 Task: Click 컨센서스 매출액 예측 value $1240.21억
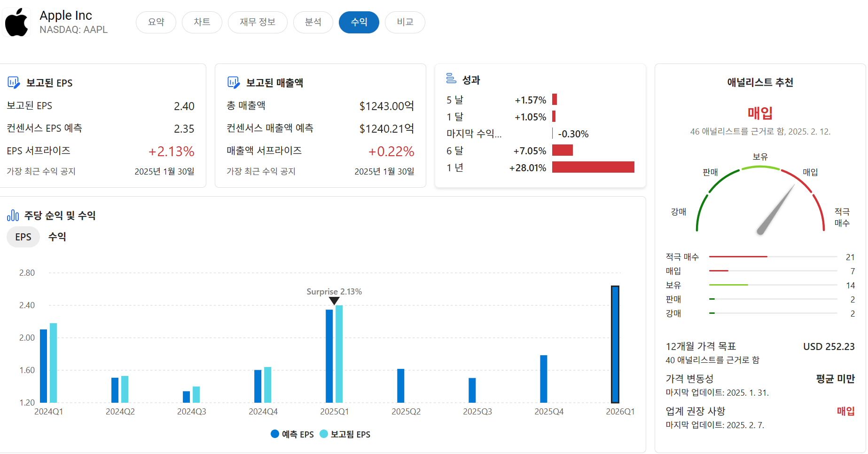(x=387, y=129)
